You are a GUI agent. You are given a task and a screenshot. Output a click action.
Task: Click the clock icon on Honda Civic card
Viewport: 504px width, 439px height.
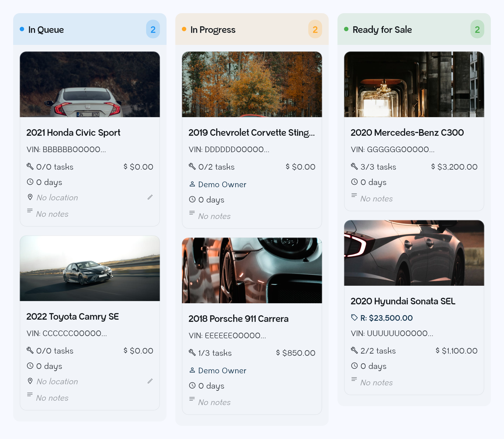pyautogui.click(x=30, y=182)
